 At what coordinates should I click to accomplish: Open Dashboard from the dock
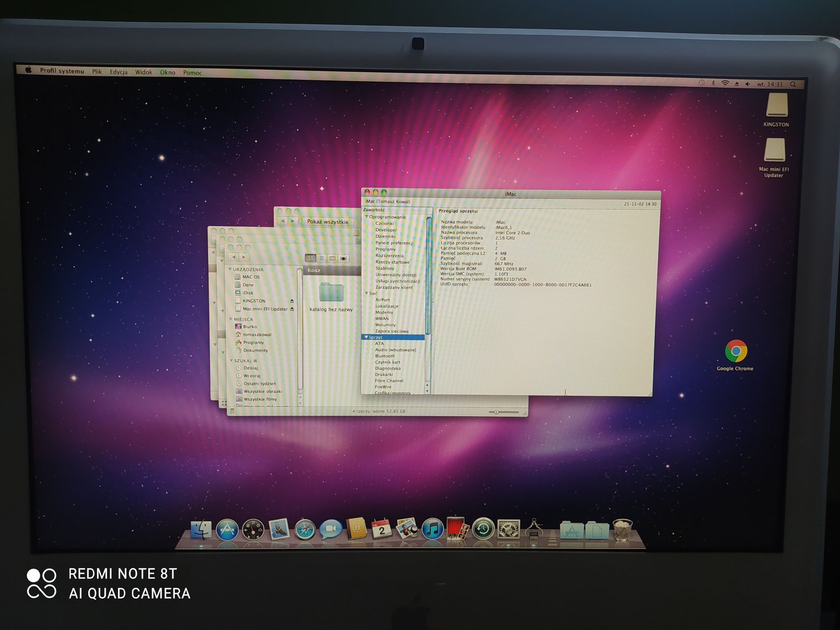(253, 530)
